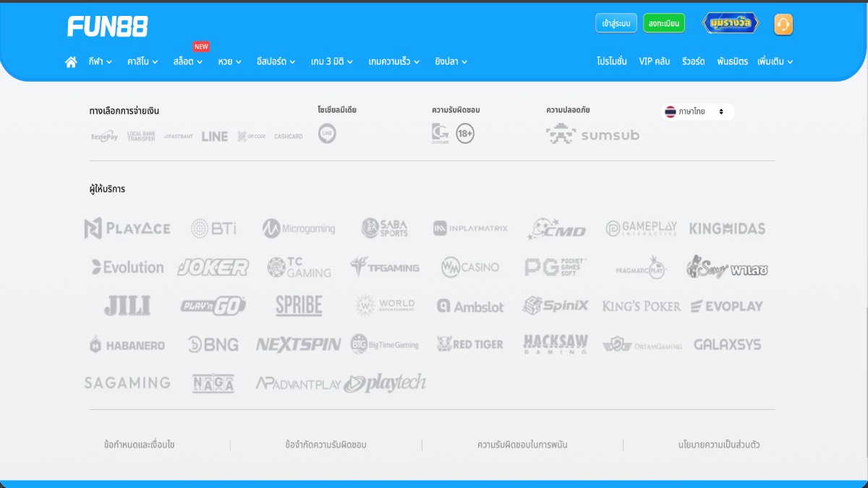Click the Pragmatic Play provider logo

[x=641, y=267]
